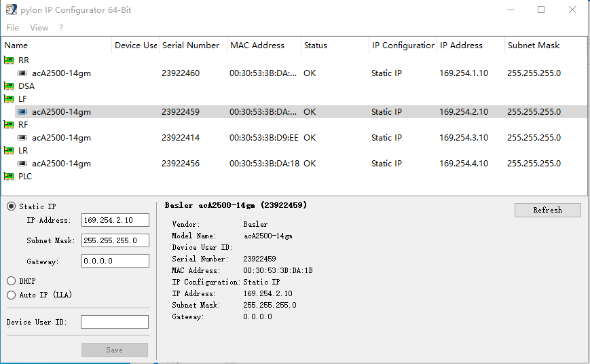
Task: Sort by the Device User ID column header
Action: coord(136,45)
